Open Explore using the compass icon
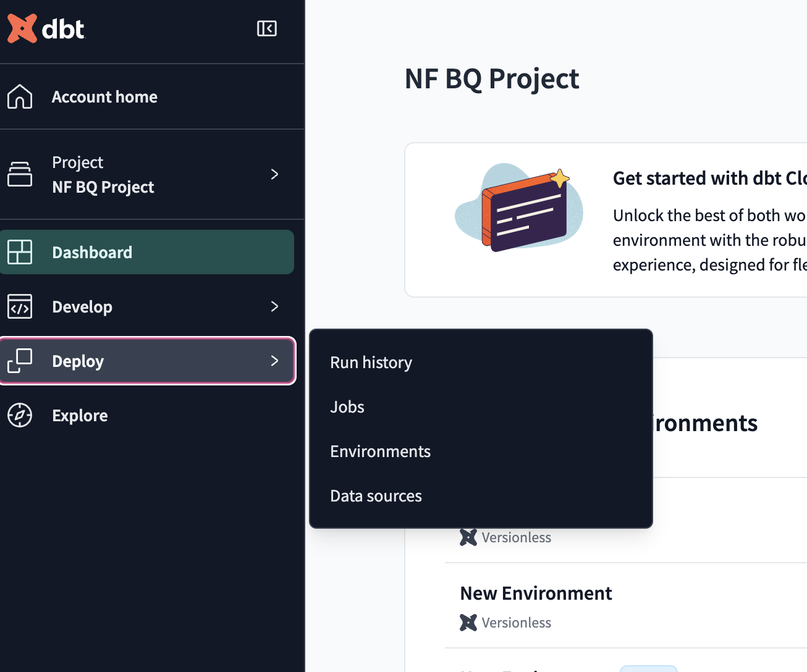Image resolution: width=807 pixels, height=672 pixels. tap(20, 415)
